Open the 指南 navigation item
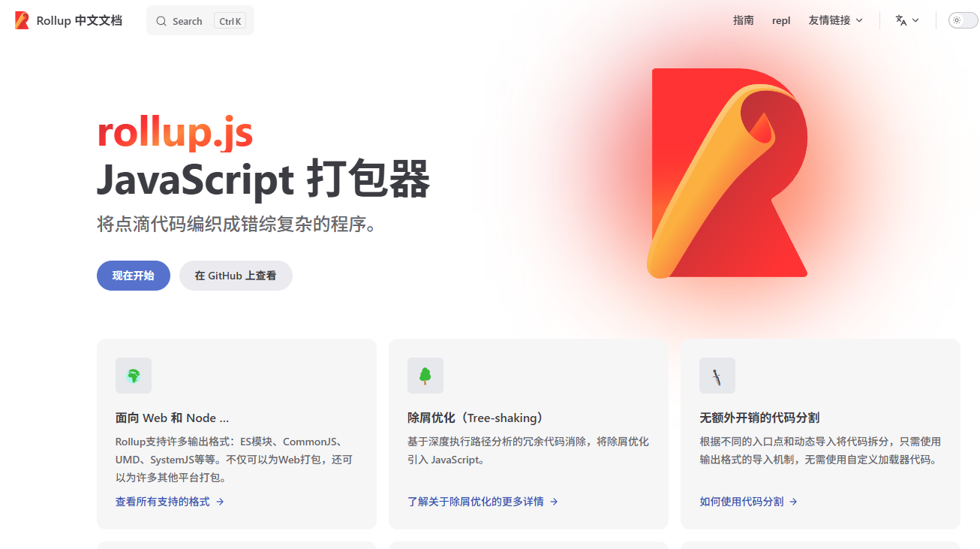This screenshot has height=549, width=980. coord(744,20)
